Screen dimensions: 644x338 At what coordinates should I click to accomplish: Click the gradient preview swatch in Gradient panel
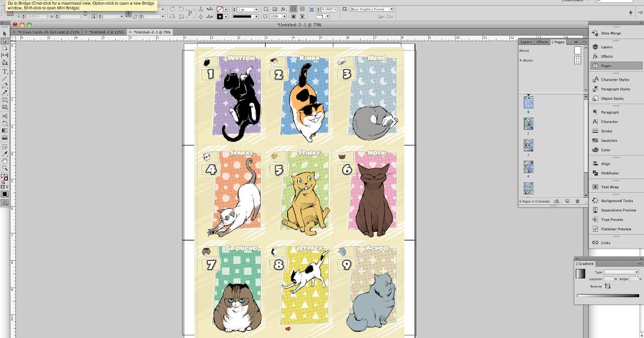[x=581, y=274]
